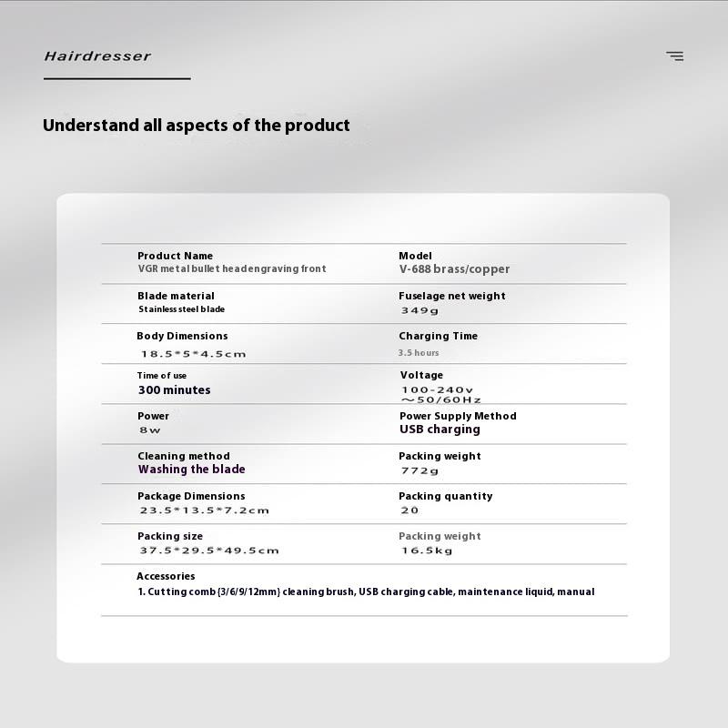
Task: Select the 16.5kg packing weight value
Action: click(x=427, y=551)
